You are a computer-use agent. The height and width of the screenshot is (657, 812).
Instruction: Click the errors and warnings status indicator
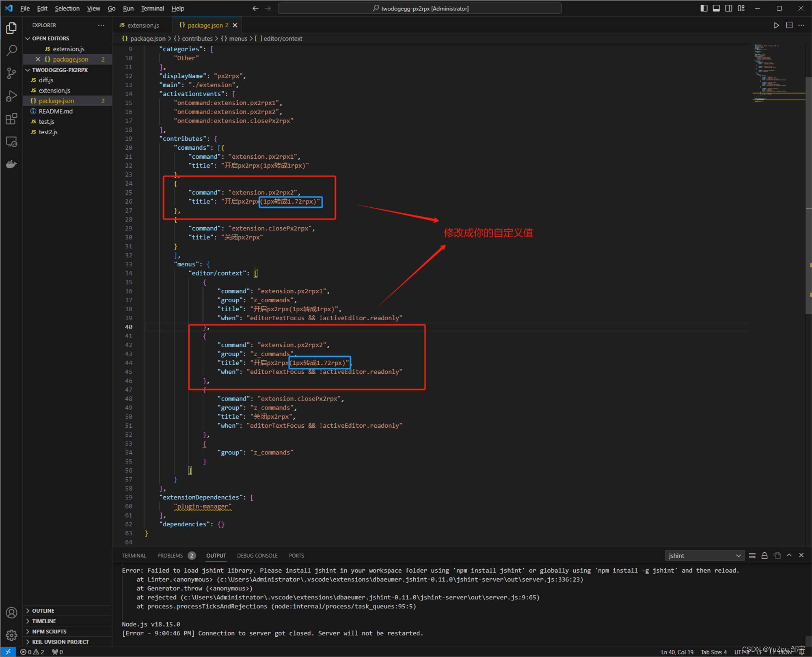point(32,652)
